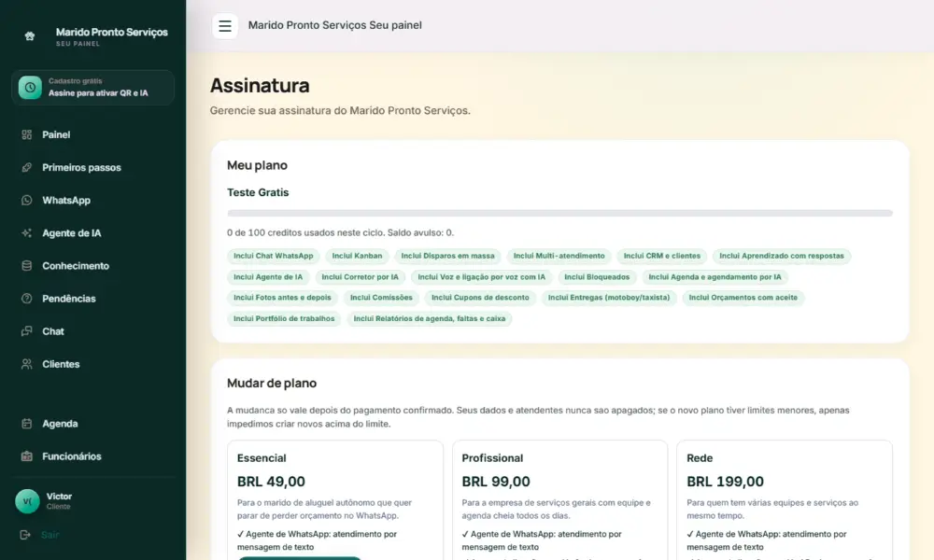Screen dimensions: 934x560
Task: Select the Essencial plan card
Action: pyautogui.click(x=335, y=500)
